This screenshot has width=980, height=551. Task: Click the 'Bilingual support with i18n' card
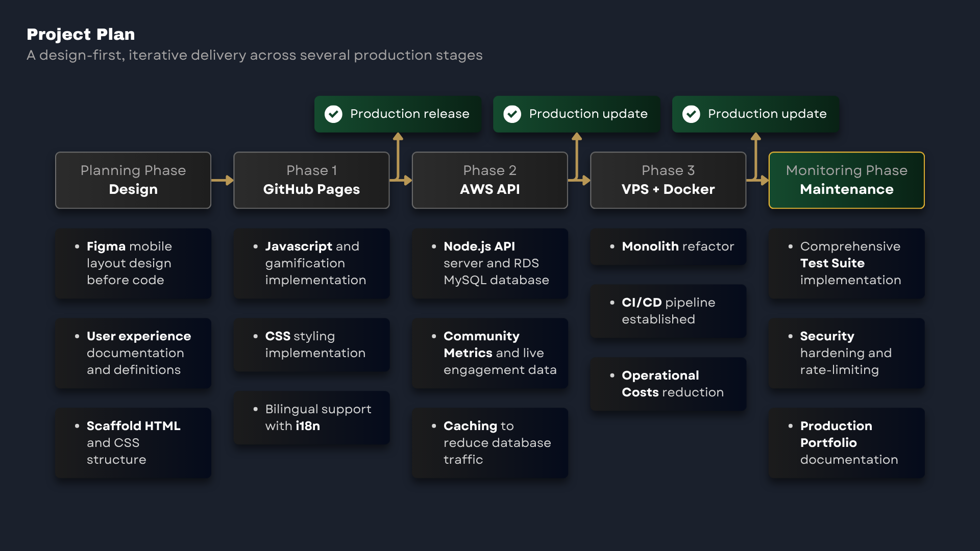(x=311, y=417)
